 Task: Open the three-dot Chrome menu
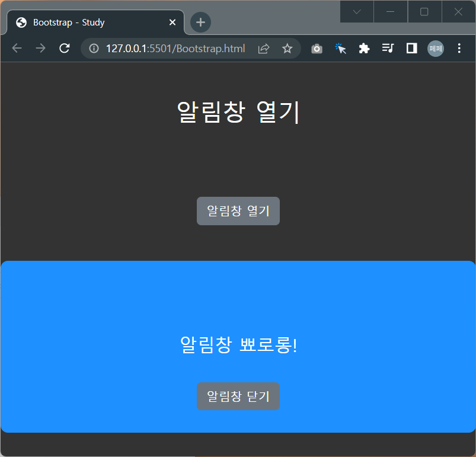[x=459, y=48]
